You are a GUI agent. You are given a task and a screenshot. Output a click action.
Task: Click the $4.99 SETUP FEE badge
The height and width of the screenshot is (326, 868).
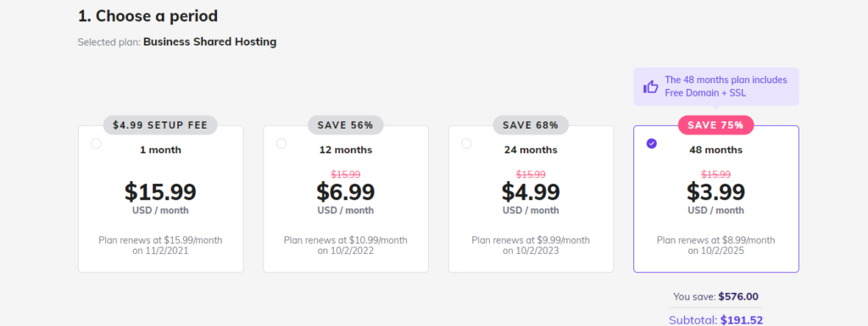point(160,125)
